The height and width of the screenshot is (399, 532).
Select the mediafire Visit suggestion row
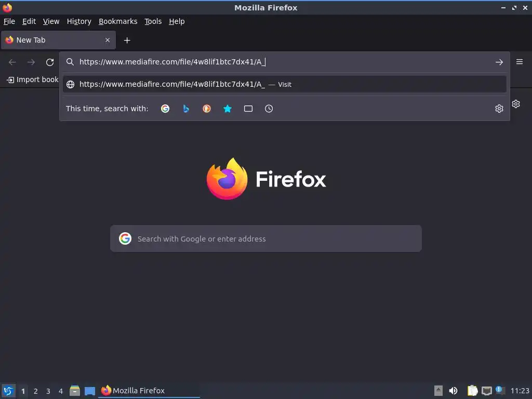[284, 84]
